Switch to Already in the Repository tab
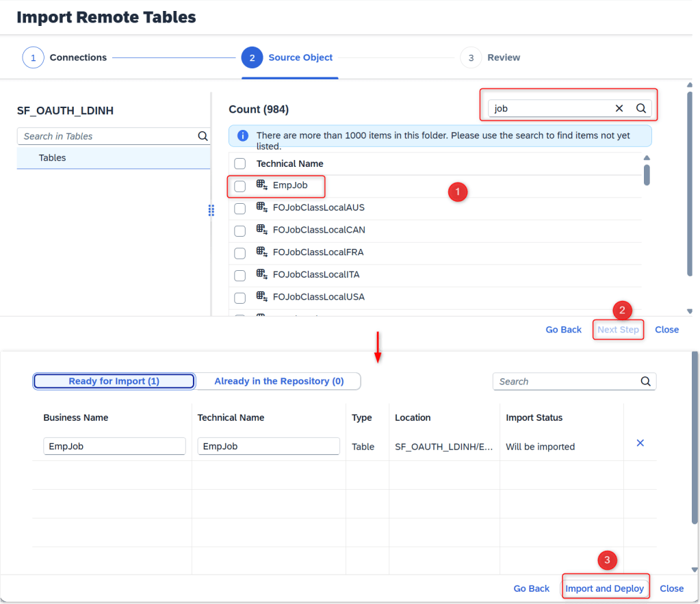 [x=278, y=381]
